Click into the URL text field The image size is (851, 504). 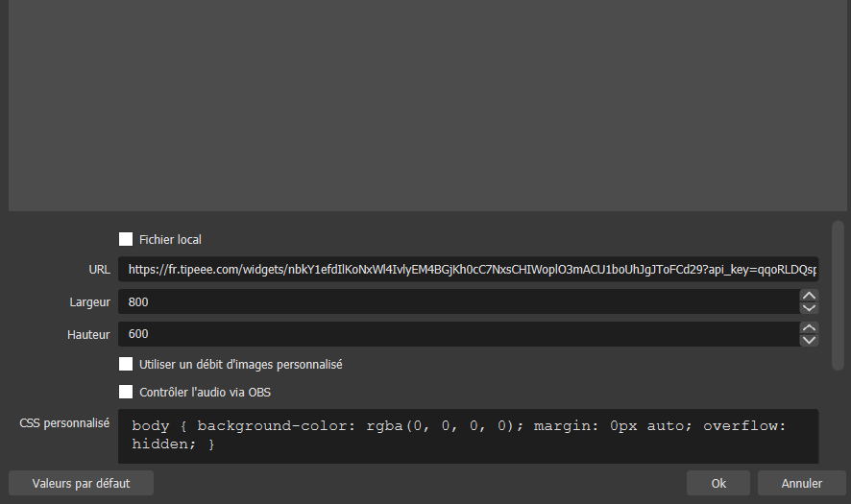tap(467, 270)
